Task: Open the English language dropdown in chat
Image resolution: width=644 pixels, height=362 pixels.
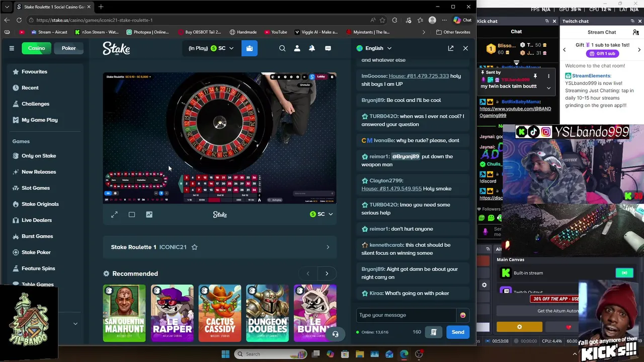Action: click(x=374, y=48)
